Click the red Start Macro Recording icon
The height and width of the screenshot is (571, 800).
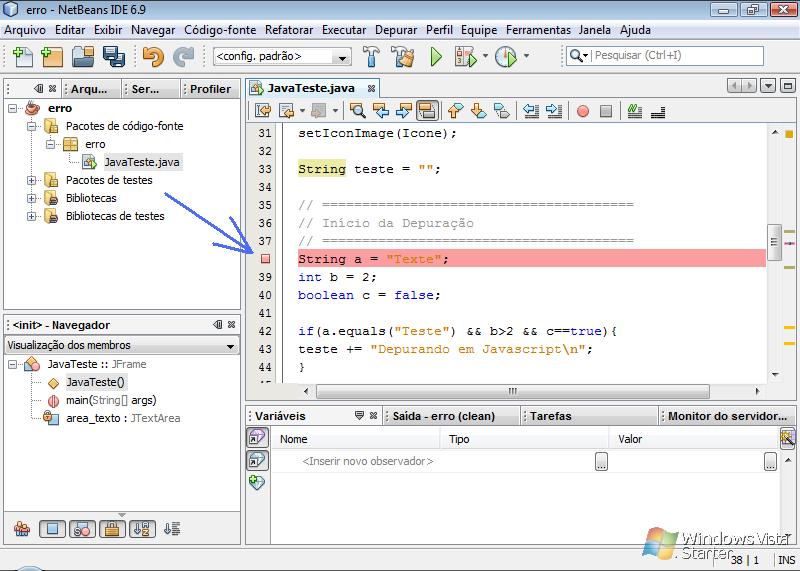point(583,111)
